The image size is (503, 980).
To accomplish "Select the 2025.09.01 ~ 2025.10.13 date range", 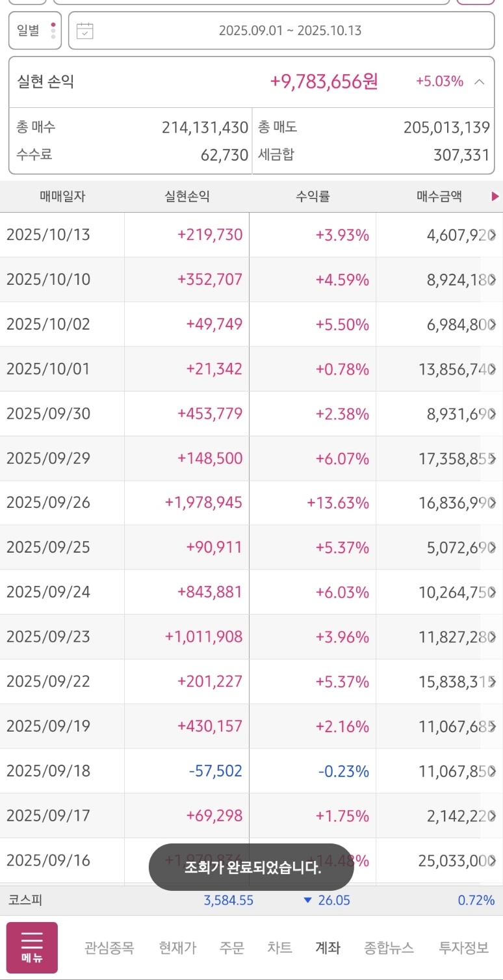I will click(290, 31).
